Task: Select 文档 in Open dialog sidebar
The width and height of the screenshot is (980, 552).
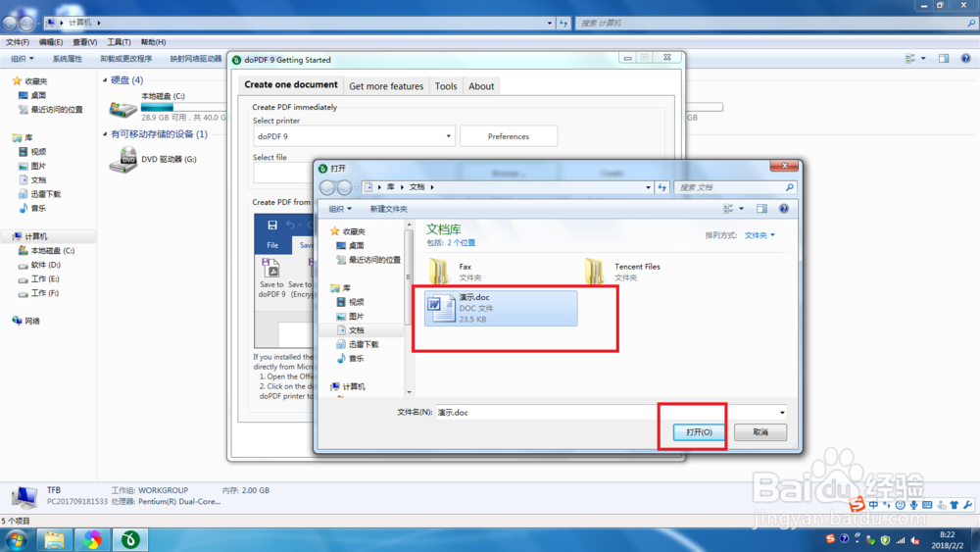Action: click(357, 330)
